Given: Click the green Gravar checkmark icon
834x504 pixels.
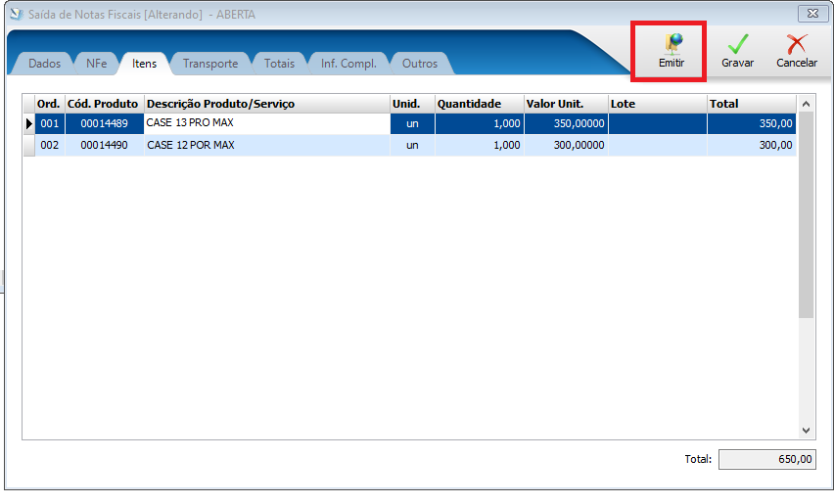Looking at the screenshot, I should pyautogui.click(x=738, y=44).
